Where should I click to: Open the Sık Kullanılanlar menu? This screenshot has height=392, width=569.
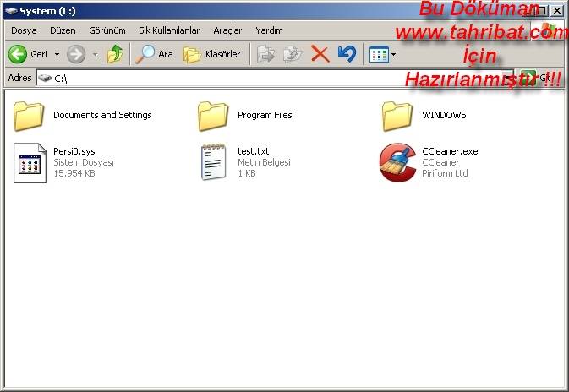point(169,30)
